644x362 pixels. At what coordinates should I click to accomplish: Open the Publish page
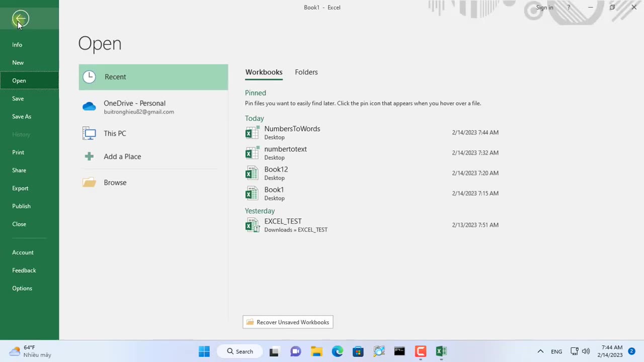(x=29, y=206)
